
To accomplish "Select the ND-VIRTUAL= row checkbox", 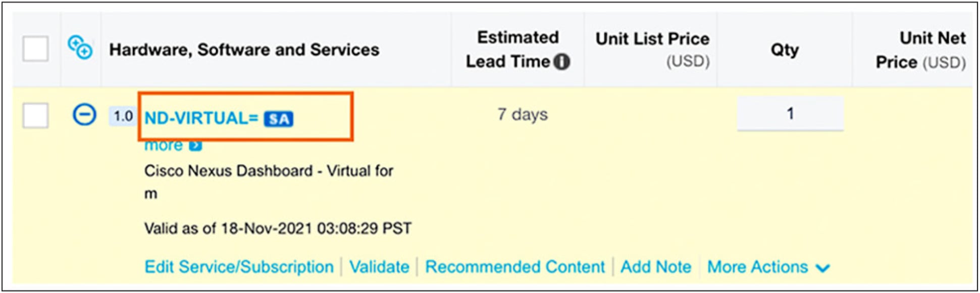I will [x=35, y=115].
